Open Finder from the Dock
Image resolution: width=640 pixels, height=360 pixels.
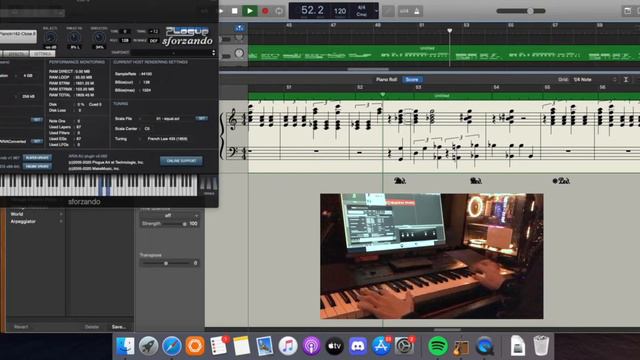[x=125, y=346]
